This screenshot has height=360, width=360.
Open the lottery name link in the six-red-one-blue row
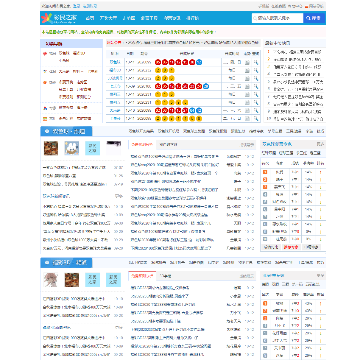pyautogui.click(x=115, y=62)
